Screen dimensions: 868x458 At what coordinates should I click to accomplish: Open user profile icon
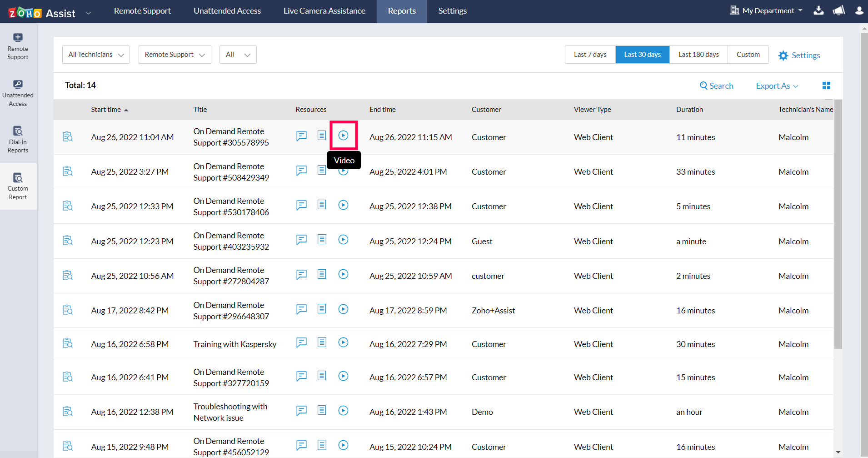coord(858,10)
